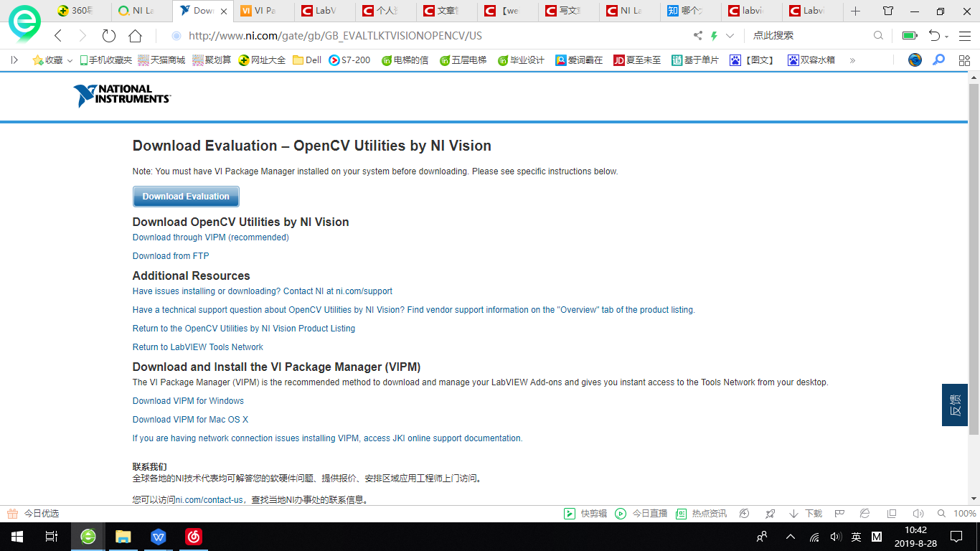Go to homepage using the home icon
This screenshot has height=551, width=980.
pyautogui.click(x=134, y=36)
